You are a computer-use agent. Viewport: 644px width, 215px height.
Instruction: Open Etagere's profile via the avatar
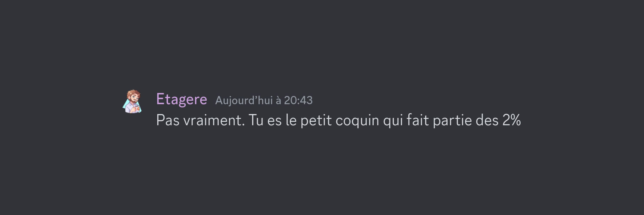coord(132,101)
